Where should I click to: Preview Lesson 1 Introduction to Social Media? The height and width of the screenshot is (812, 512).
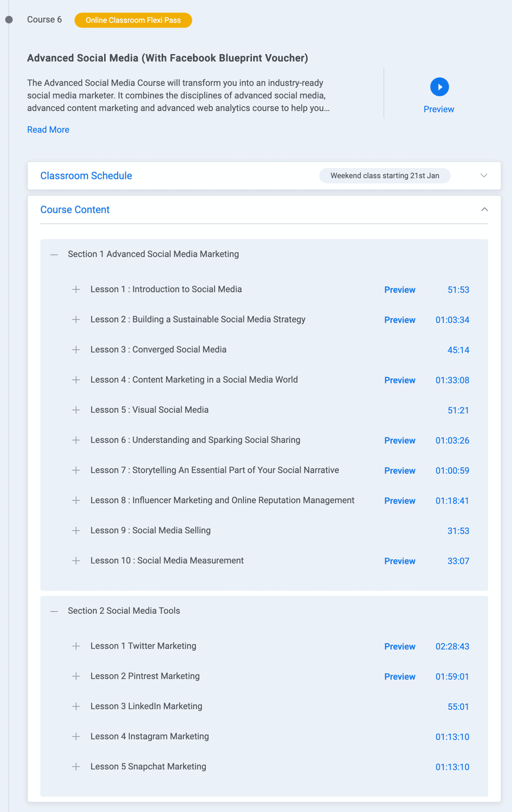[399, 290]
